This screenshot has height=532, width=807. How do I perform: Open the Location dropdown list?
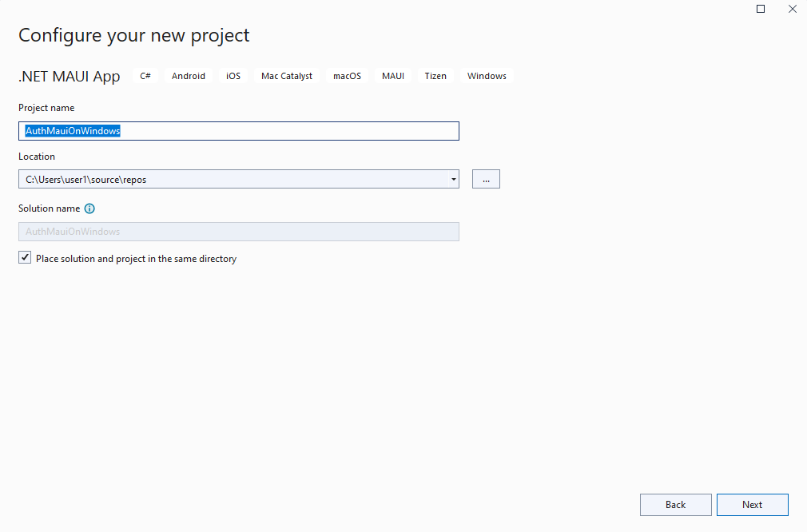point(453,179)
